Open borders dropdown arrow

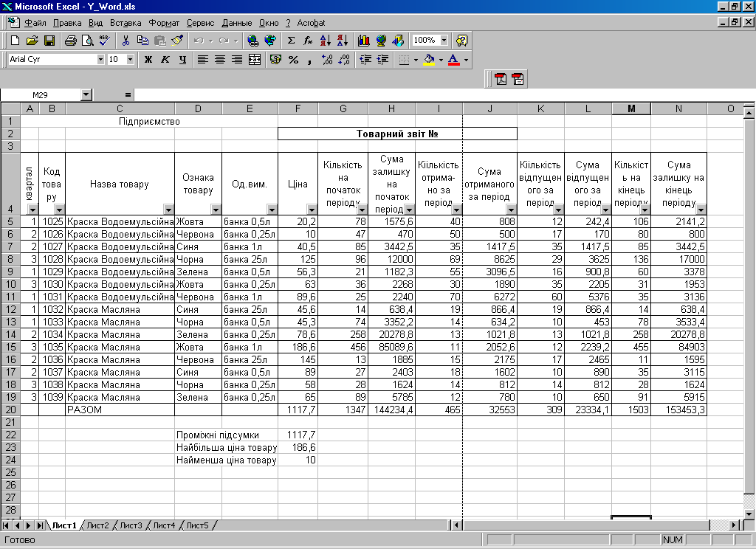(416, 60)
